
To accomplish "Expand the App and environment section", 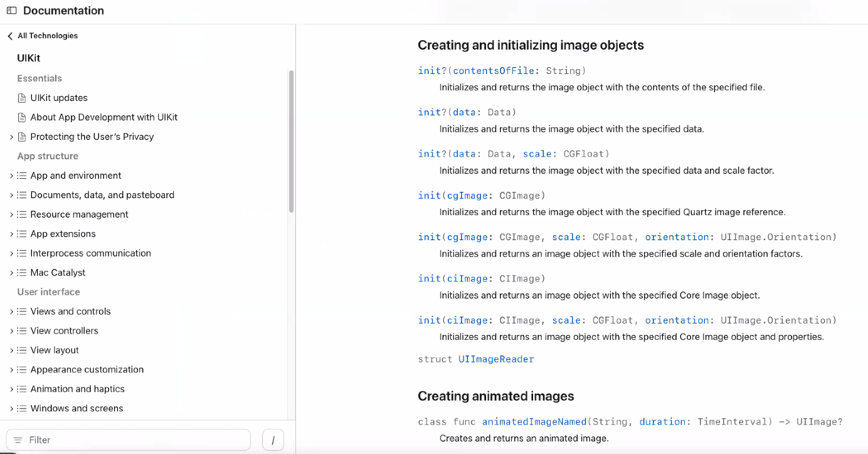I will click(11, 176).
